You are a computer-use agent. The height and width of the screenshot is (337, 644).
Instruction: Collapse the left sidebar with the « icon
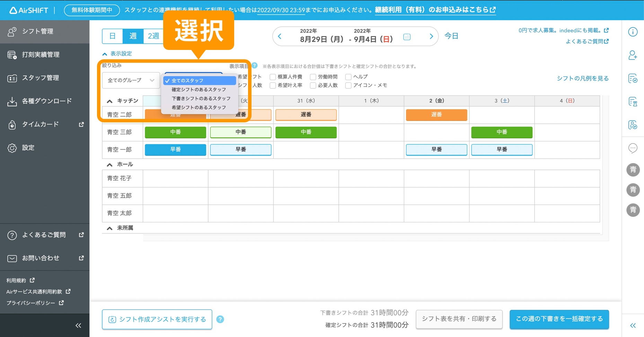[x=78, y=325]
